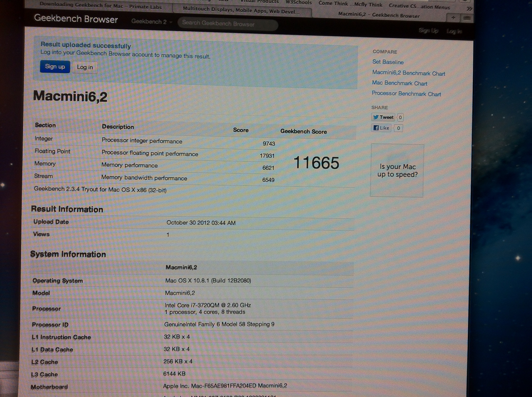Image resolution: width=532 pixels, height=397 pixels.
Task: Open the Geekbench 2 dropdown menu
Action: tap(151, 22)
